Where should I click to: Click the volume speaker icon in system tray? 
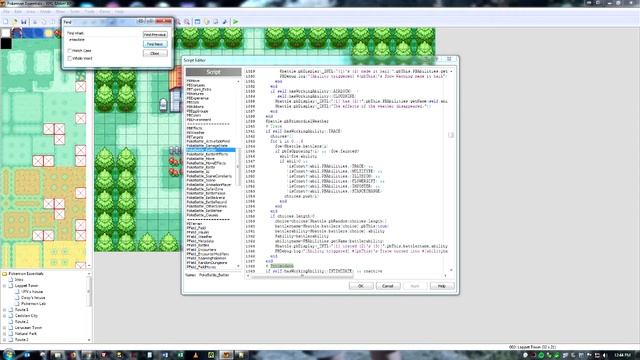pos(605,356)
